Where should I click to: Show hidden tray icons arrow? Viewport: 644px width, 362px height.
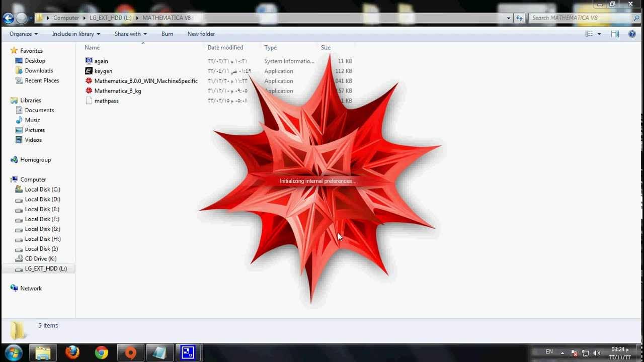(x=562, y=353)
